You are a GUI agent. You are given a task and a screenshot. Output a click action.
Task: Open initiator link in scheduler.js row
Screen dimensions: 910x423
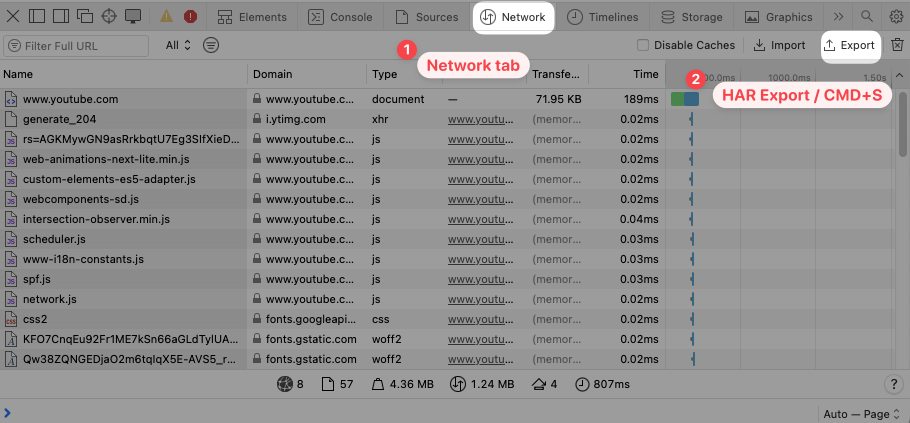(x=481, y=239)
